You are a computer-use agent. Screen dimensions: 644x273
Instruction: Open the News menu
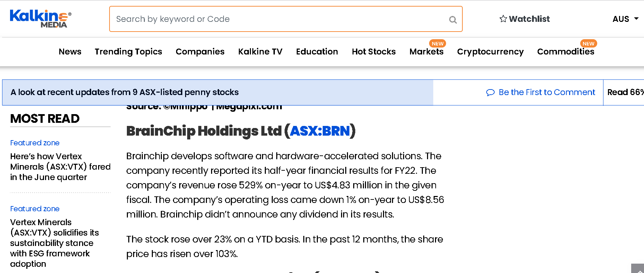coord(70,52)
